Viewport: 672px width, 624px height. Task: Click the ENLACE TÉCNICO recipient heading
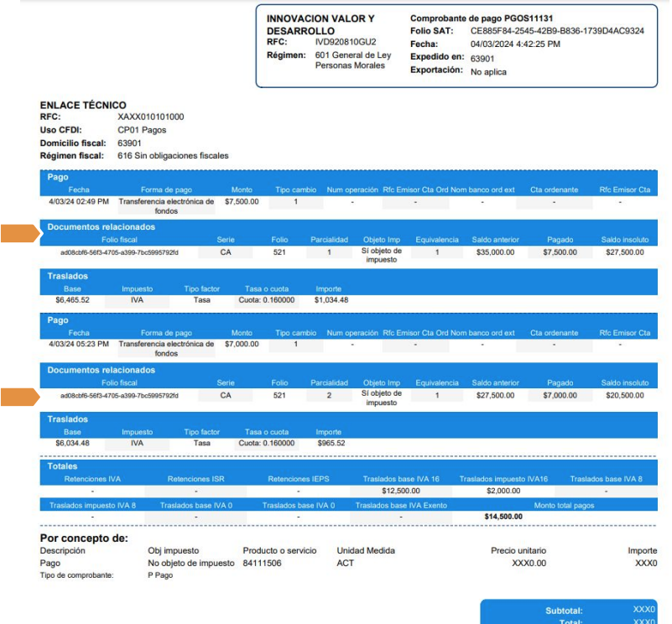click(x=83, y=105)
